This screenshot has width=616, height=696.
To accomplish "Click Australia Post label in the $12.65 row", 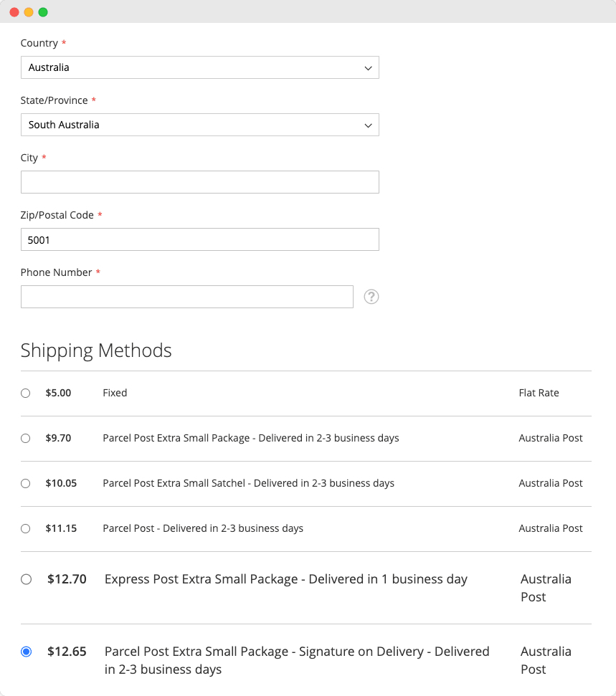I will point(546,660).
